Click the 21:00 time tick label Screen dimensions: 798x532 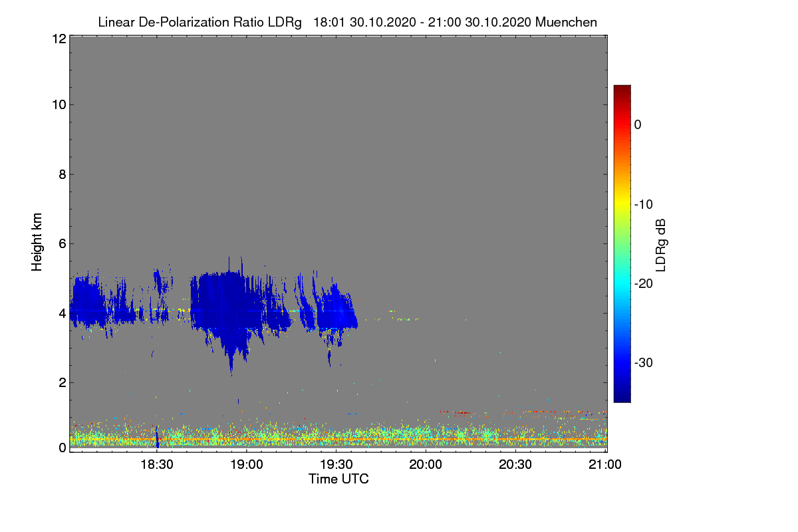coord(605,465)
